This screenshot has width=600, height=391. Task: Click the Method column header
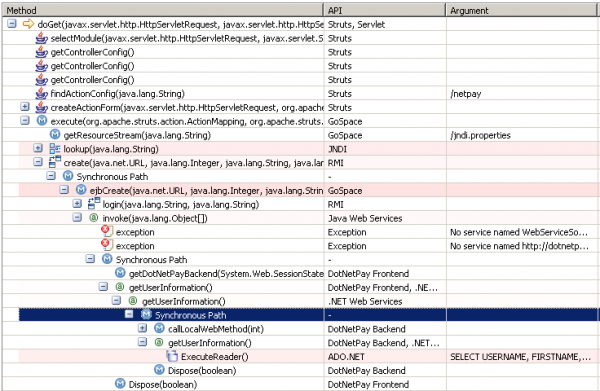coord(163,10)
